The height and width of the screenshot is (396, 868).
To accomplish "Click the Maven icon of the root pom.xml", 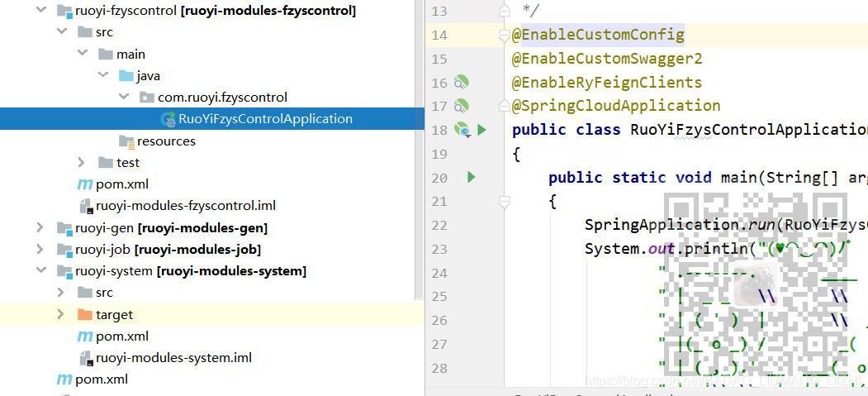I will click(64, 379).
